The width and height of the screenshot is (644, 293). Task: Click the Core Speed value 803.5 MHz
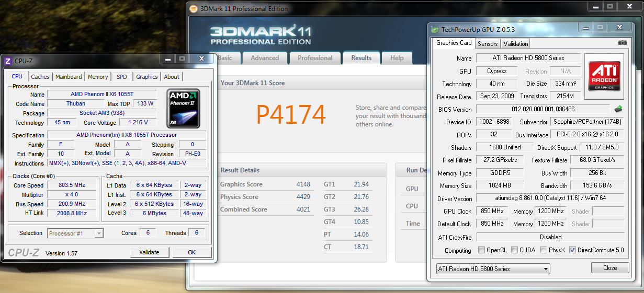pyautogui.click(x=72, y=185)
